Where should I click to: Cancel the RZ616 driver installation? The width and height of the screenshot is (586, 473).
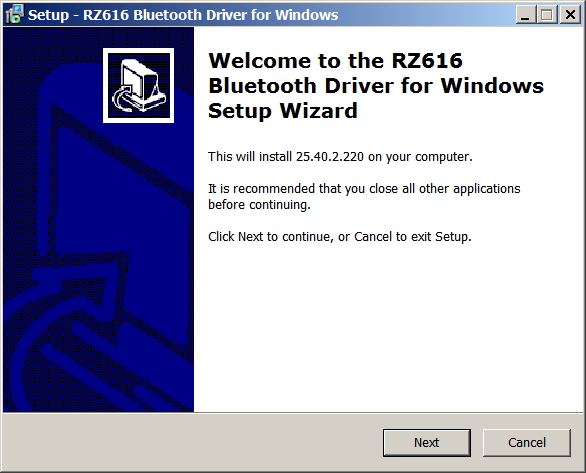pyautogui.click(x=527, y=442)
